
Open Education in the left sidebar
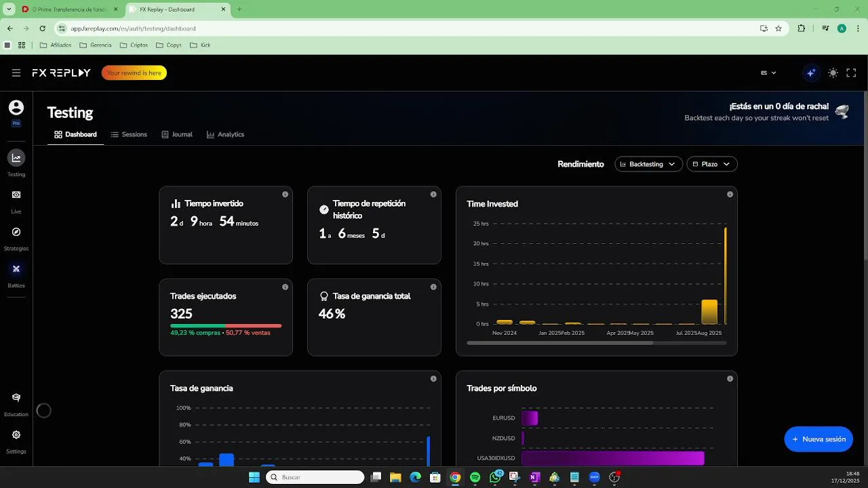pyautogui.click(x=16, y=404)
